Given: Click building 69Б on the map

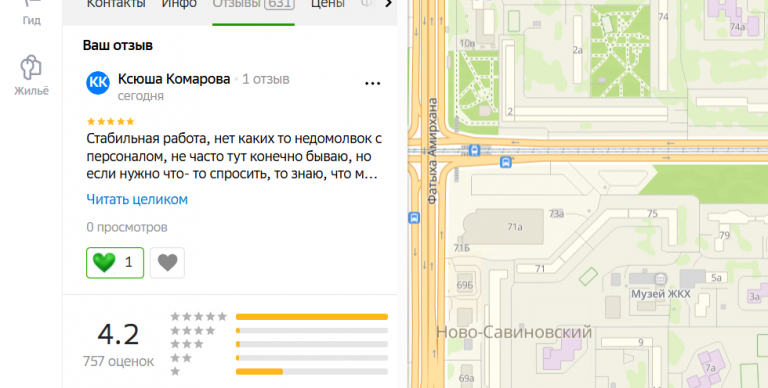Looking at the screenshot, I should (464, 285).
